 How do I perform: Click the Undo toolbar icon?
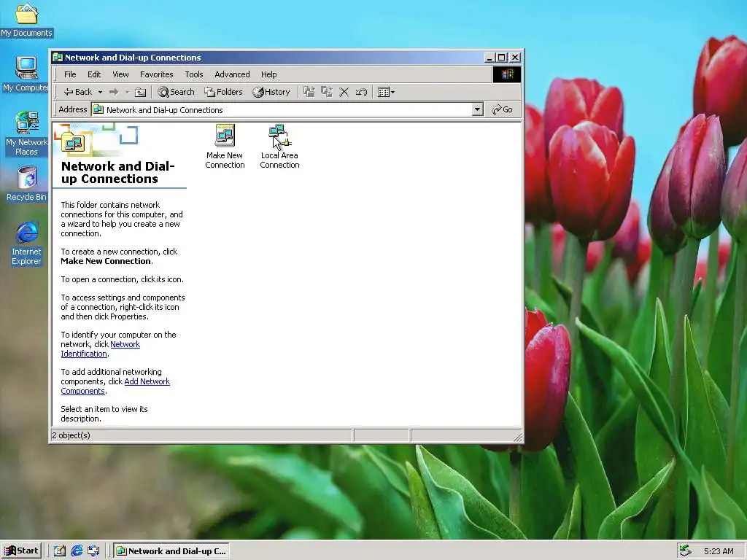coord(361,92)
